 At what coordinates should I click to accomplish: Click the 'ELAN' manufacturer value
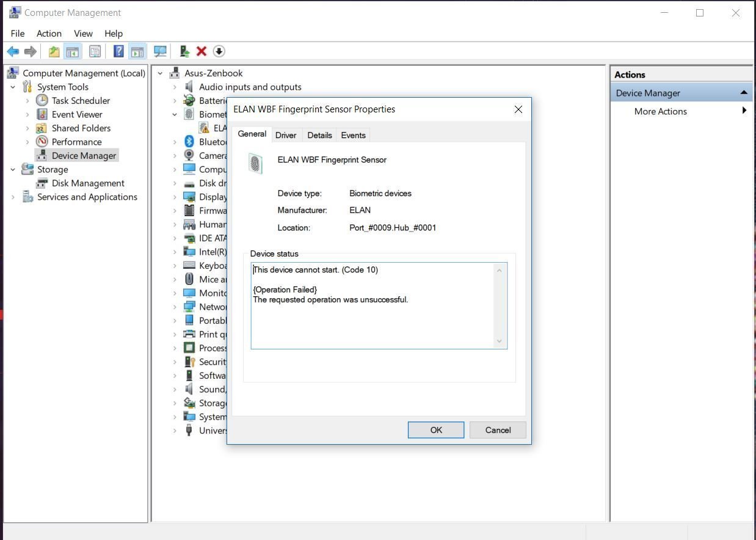(360, 210)
